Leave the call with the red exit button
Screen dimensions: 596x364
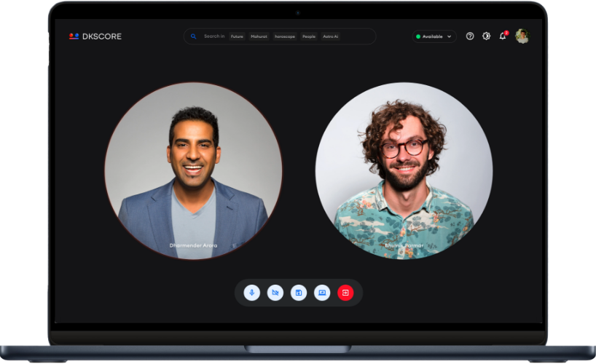point(345,293)
